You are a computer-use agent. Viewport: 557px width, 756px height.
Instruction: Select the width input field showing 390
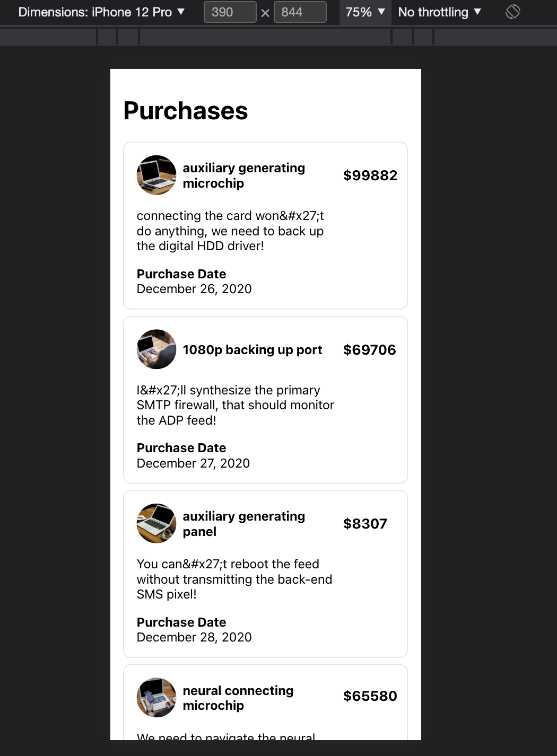[x=229, y=12]
